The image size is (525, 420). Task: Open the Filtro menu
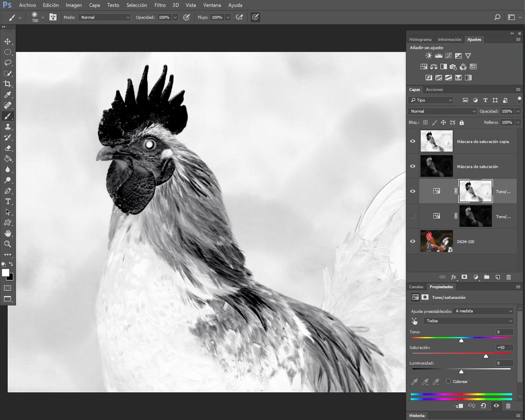pos(160,5)
